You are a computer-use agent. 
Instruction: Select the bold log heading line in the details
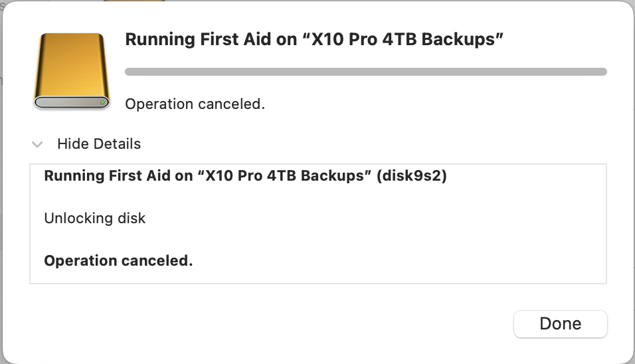tap(244, 177)
